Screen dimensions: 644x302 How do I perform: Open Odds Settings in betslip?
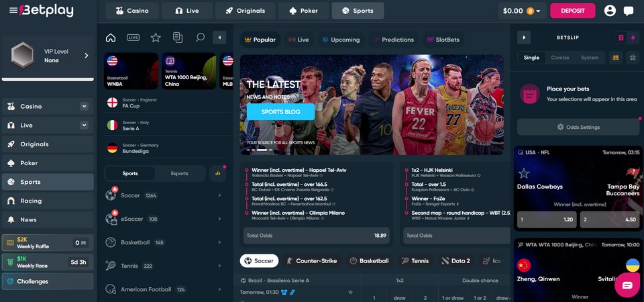click(578, 127)
